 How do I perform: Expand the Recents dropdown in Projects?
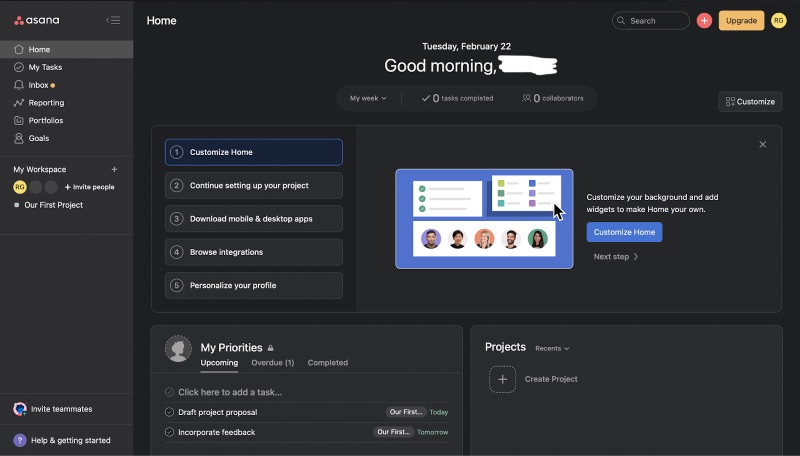pos(552,348)
